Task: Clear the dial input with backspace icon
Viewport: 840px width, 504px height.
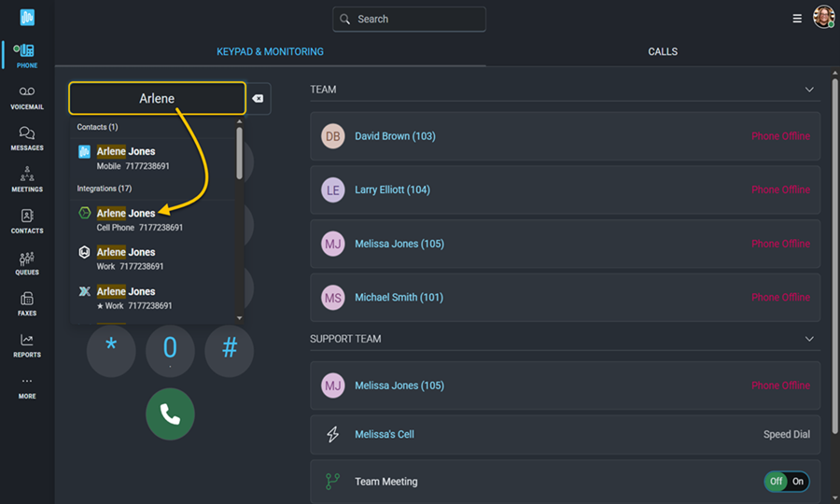Action: click(x=258, y=99)
